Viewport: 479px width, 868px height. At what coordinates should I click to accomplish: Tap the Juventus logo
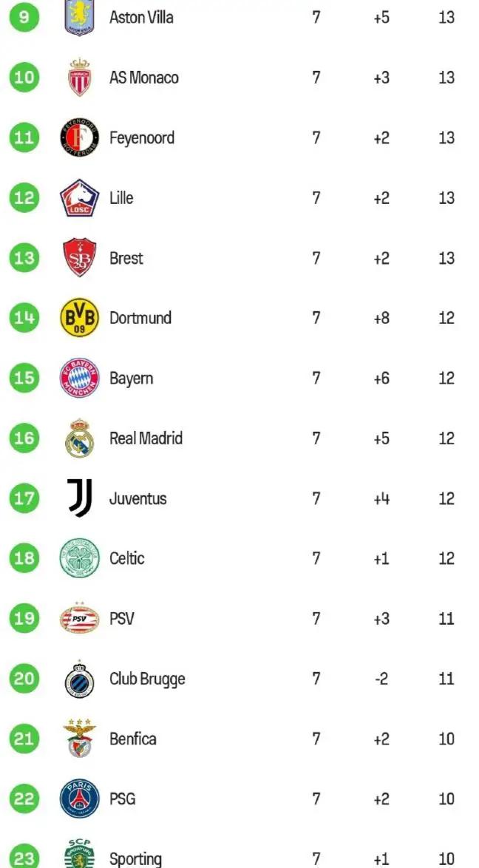(79, 498)
